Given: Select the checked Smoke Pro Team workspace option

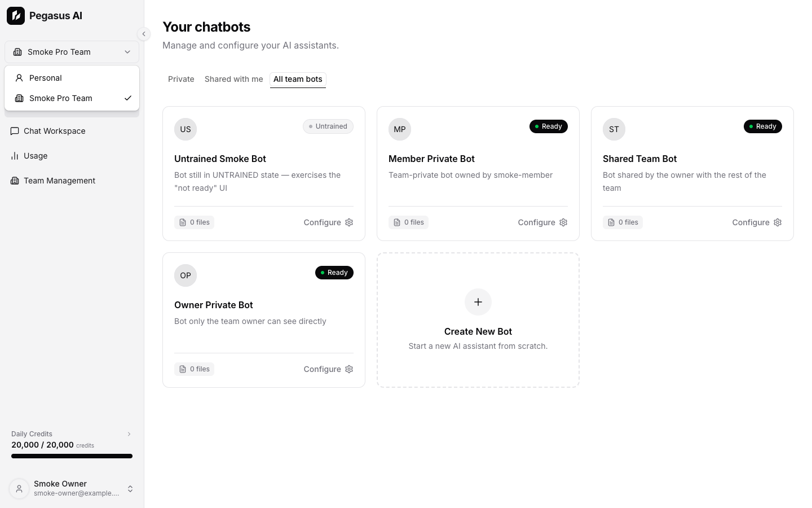Looking at the screenshot, I should click(72, 98).
